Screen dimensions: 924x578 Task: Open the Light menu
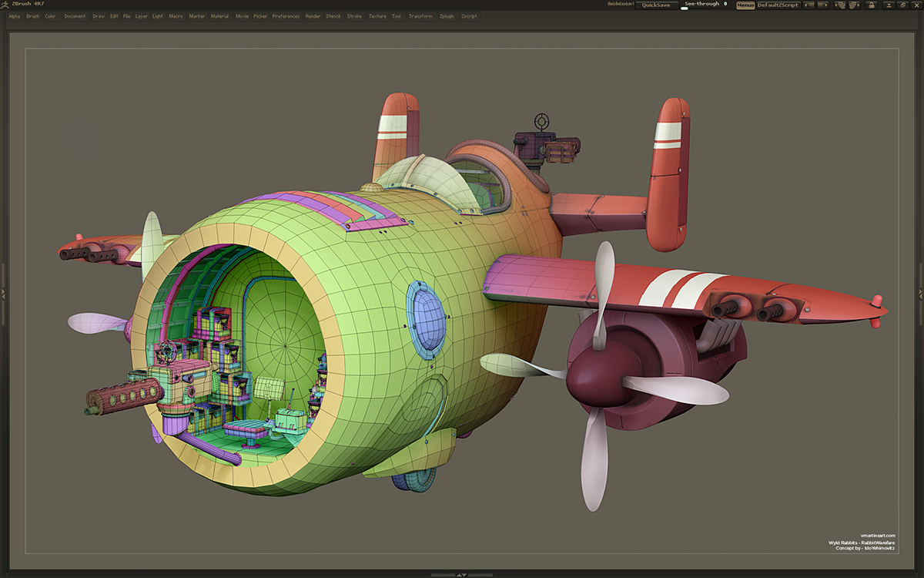click(x=158, y=16)
